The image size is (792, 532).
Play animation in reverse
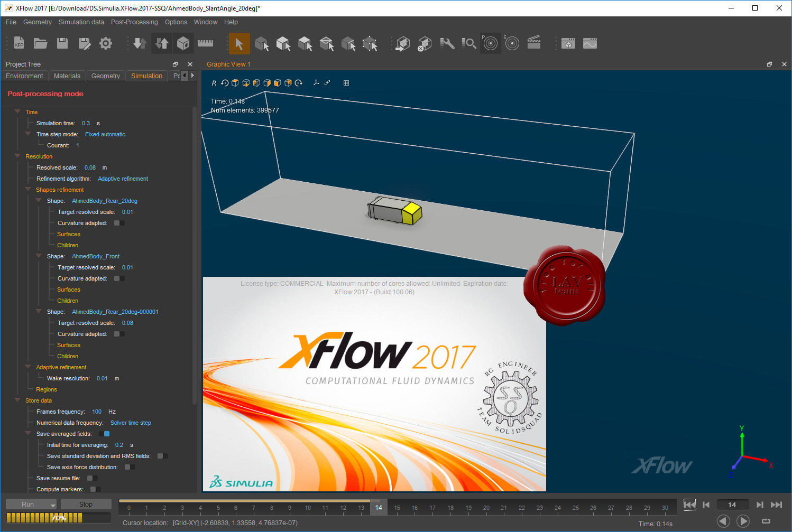[x=723, y=521]
